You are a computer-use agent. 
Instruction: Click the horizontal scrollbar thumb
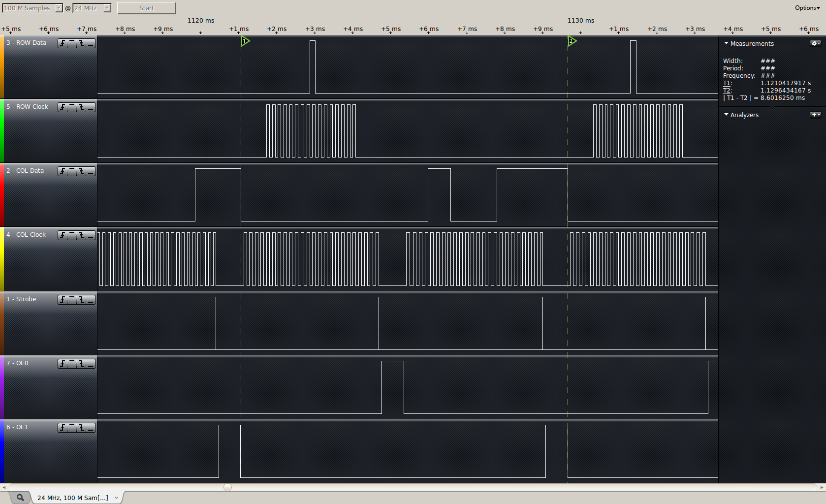[x=227, y=487]
